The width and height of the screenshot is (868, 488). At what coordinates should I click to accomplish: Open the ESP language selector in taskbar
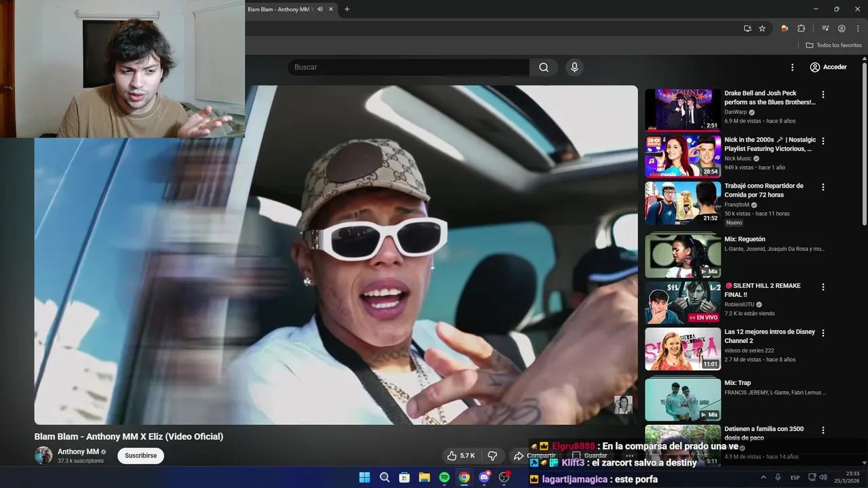pyautogui.click(x=795, y=477)
